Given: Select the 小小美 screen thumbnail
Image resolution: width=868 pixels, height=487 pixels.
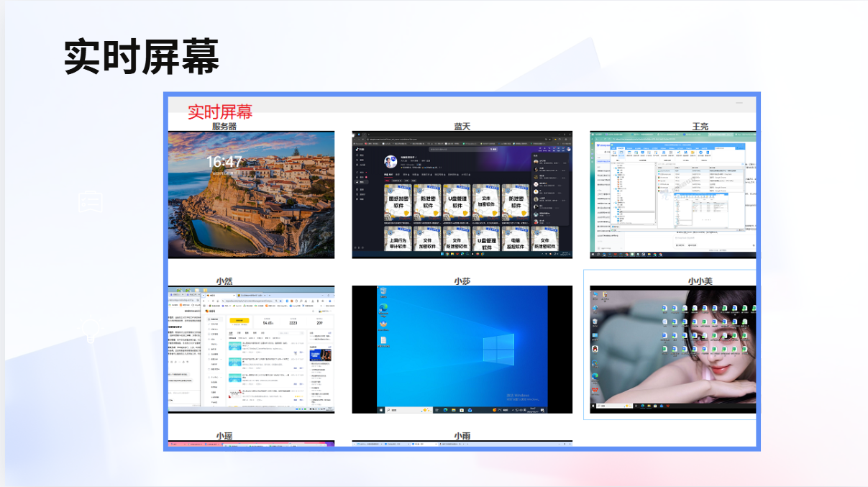Looking at the screenshot, I should click(x=672, y=350).
